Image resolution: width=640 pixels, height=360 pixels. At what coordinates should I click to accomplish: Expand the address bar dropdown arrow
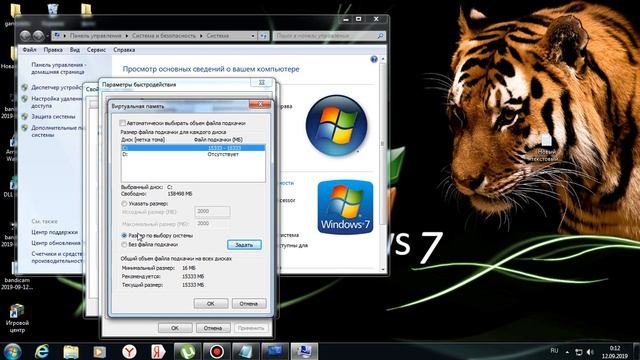coord(253,36)
